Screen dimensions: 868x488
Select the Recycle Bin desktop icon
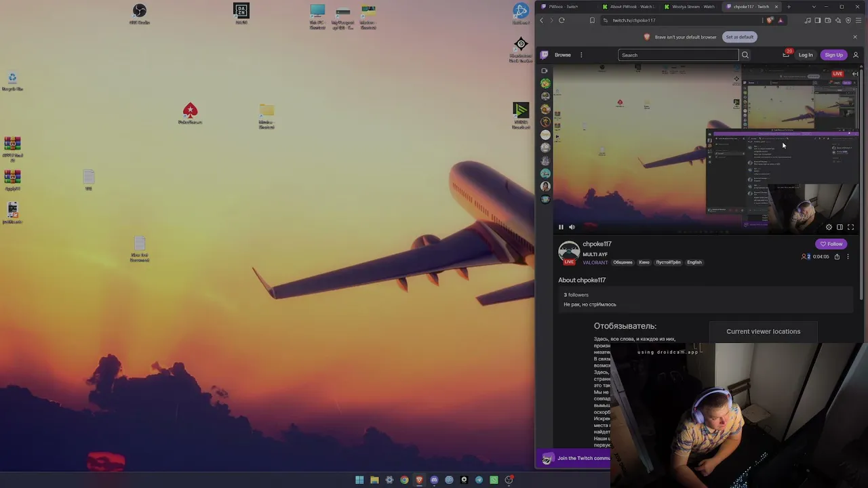[x=12, y=81]
